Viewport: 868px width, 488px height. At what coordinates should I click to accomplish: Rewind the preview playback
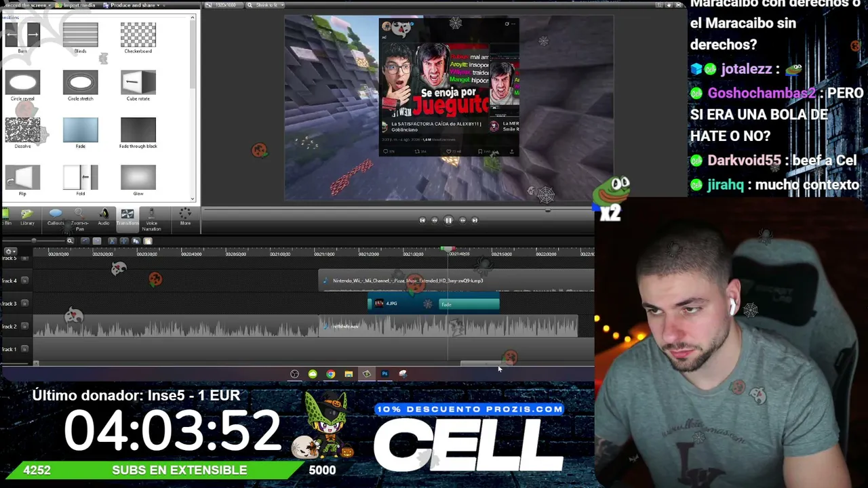tap(435, 220)
